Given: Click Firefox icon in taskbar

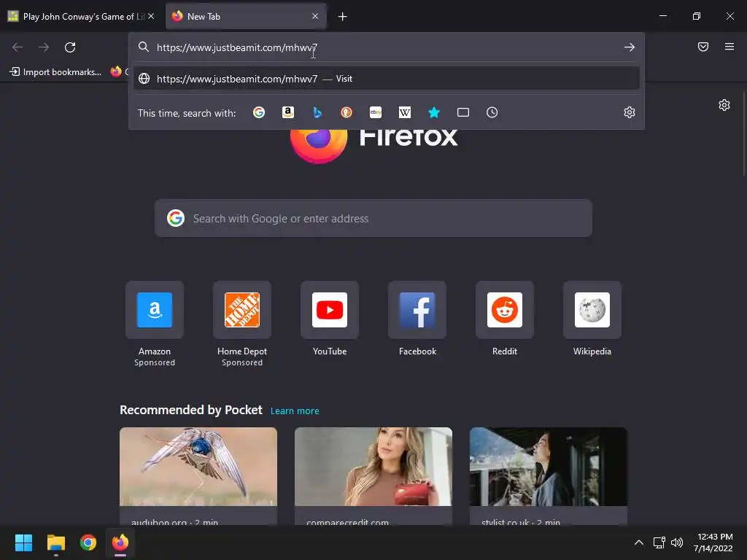Looking at the screenshot, I should (120, 542).
